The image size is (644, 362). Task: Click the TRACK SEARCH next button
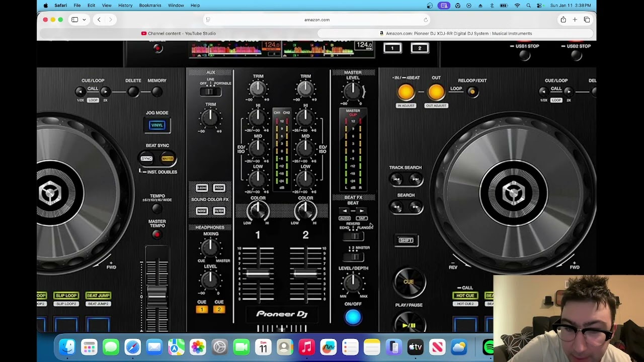(416, 179)
